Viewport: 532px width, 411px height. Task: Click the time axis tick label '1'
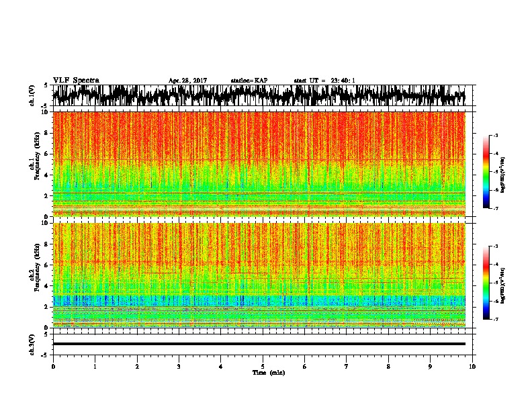point(95,367)
